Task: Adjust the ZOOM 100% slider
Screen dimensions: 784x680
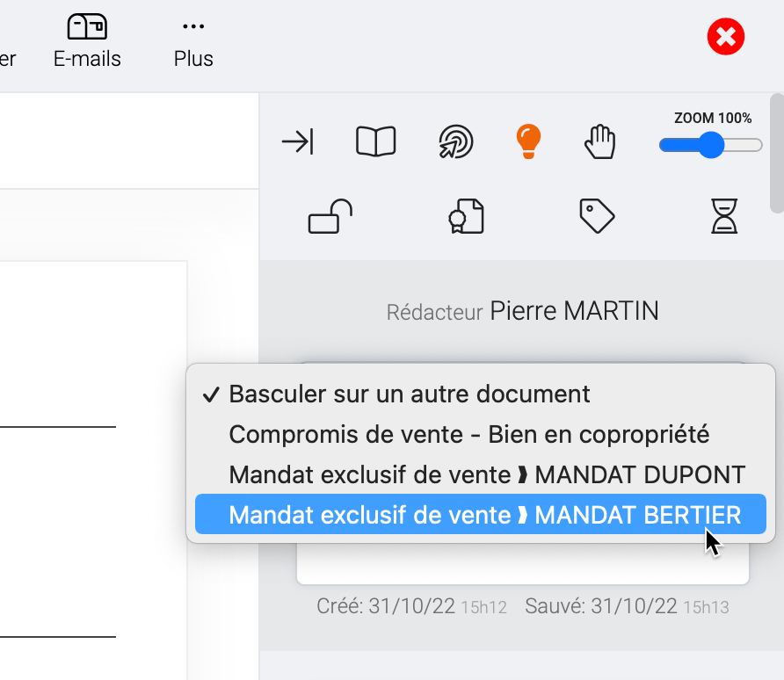Action: click(710, 145)
